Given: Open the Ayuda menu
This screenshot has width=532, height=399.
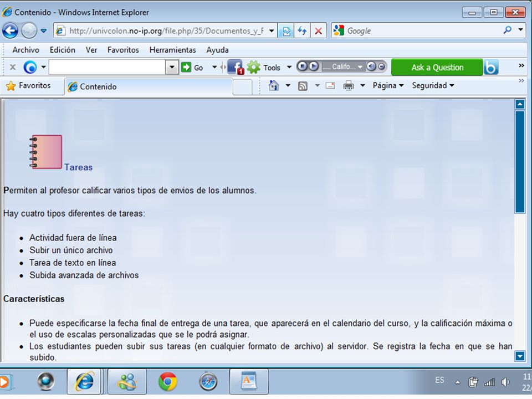Looking at the screenshot, I should (x=217, y=50).
